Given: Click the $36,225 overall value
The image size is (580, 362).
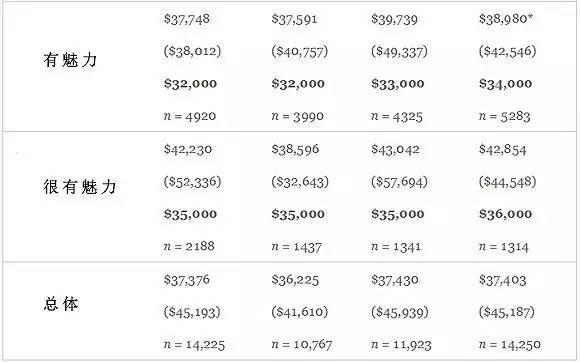Looking at the screenshot, I should point(295,280).
